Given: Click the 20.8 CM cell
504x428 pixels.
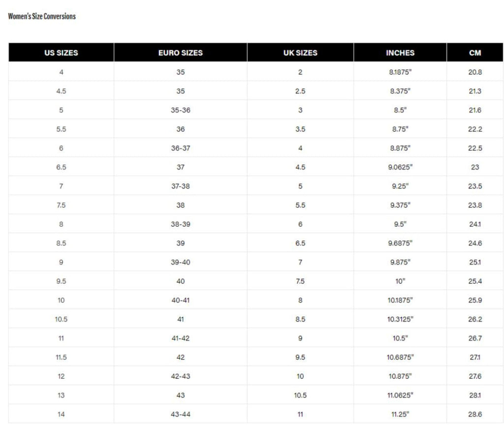Looking at the screenshot, I should coord(475,72).
